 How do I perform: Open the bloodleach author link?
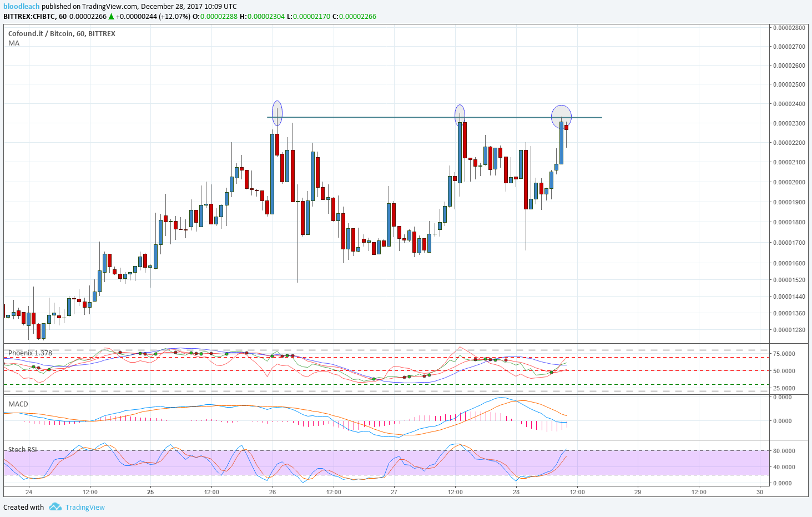[x=22, y=7]
